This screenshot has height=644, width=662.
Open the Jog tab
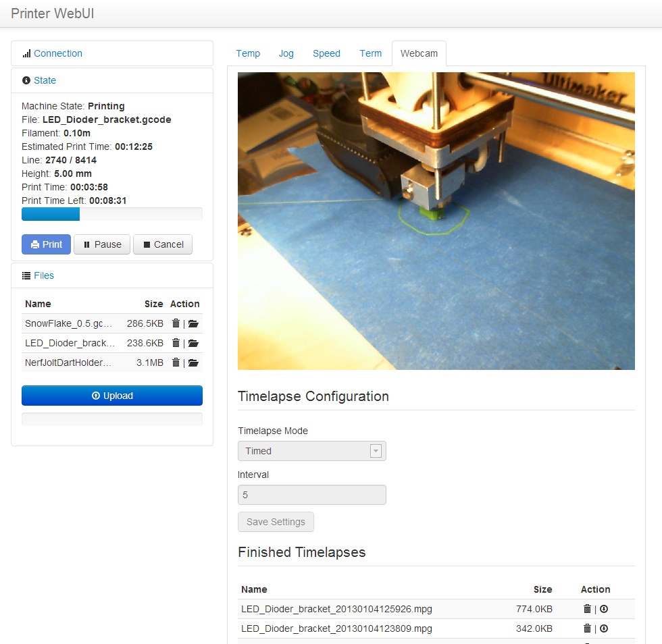pos(286,53)
